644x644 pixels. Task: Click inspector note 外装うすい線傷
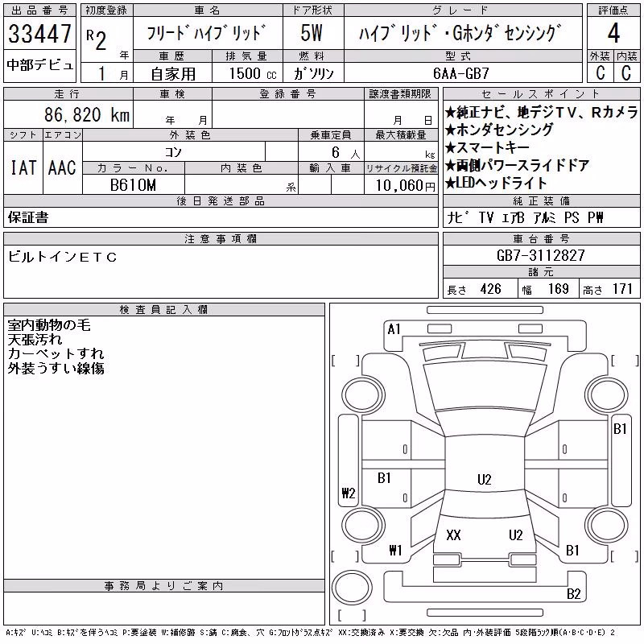tap(56, 369)
